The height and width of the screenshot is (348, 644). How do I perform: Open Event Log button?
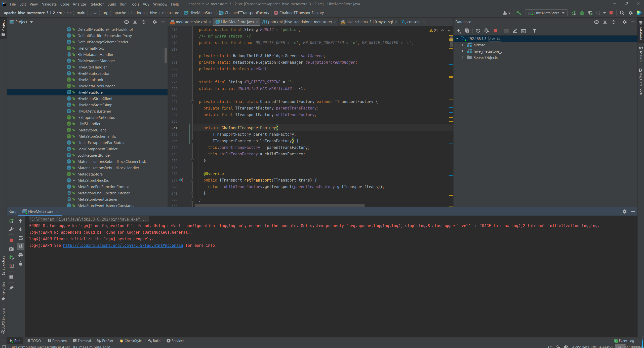(624, 341)
